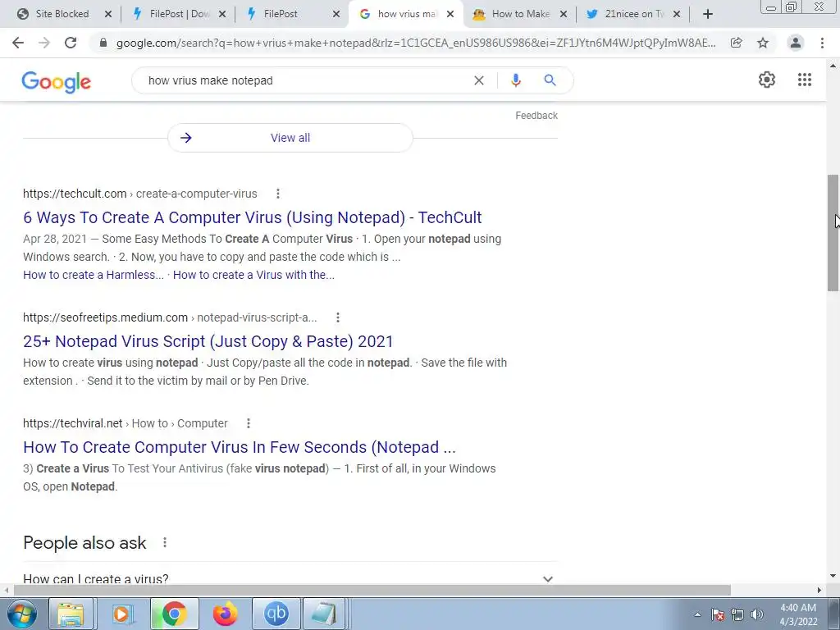840x630 pixels.
Task: Click the View all button
Action: point(290,138)
